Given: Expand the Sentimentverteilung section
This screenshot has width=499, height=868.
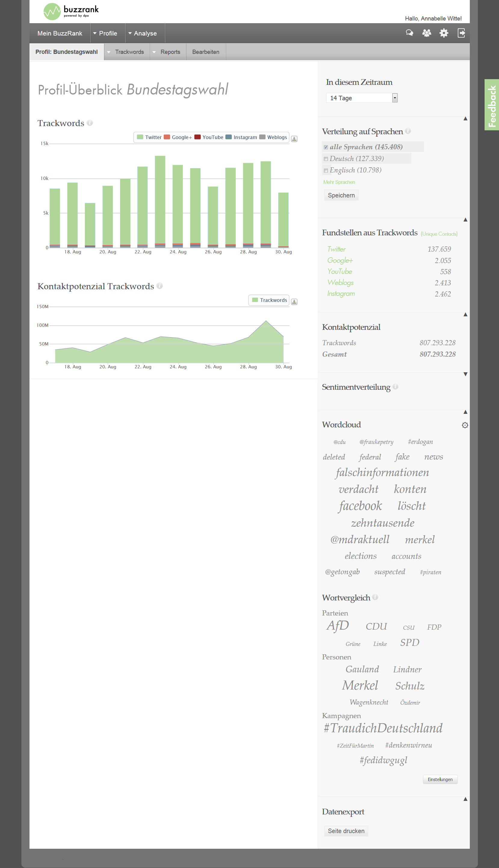Looking at the screenshot, I should pyautogui.click(x=465, y=374).
